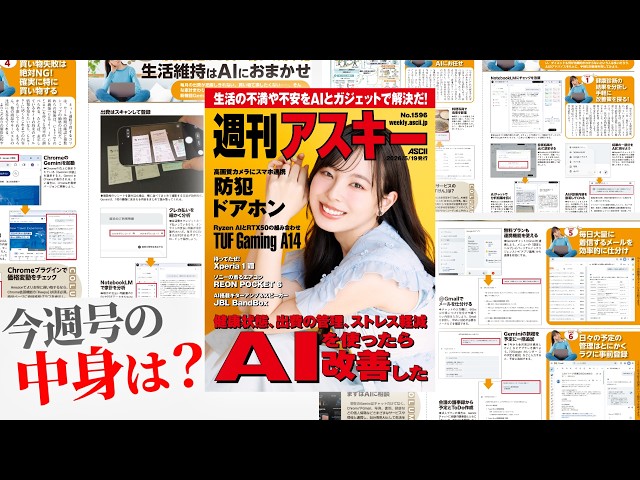
Task: Click the 生活維持はAIにおまかせ page heading
Action: [x=226, y=71]
